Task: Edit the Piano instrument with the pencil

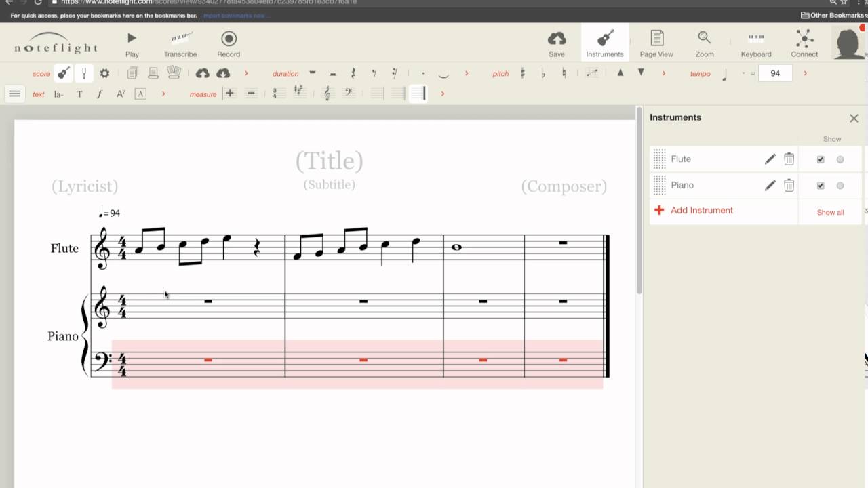Action: pyautogui.click(x=770, y=186)
